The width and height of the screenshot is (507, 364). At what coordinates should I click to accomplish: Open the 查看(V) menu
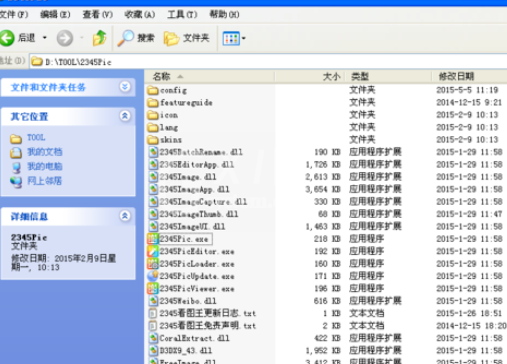(97, 15)
